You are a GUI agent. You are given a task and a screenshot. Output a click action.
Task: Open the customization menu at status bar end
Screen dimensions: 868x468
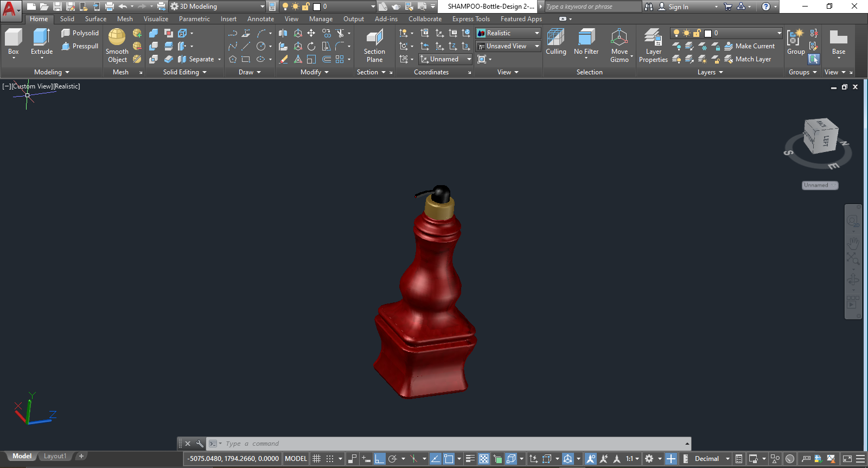click(860, 459)
